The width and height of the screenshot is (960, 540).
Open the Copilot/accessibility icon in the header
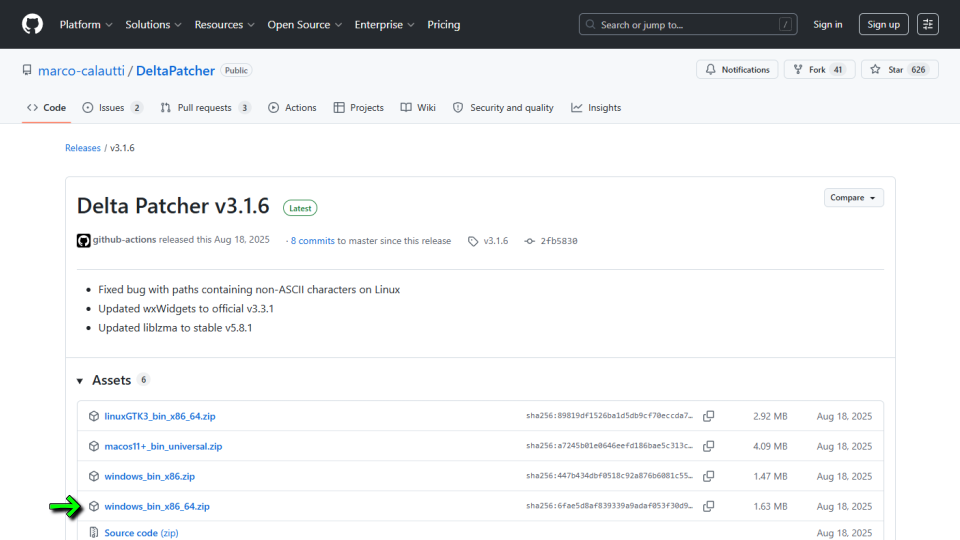pos(927,24)
